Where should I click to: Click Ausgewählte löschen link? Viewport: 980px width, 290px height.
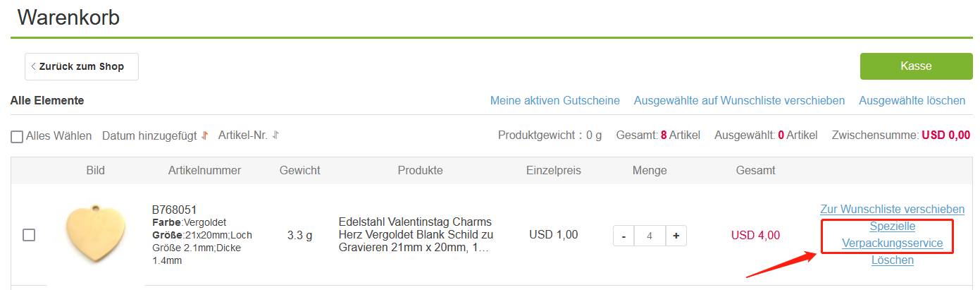point(912,101)
